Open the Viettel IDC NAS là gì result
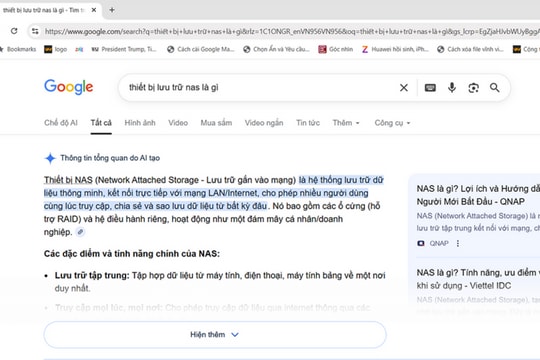Screen dimensions: 540x360 point(478,279)
